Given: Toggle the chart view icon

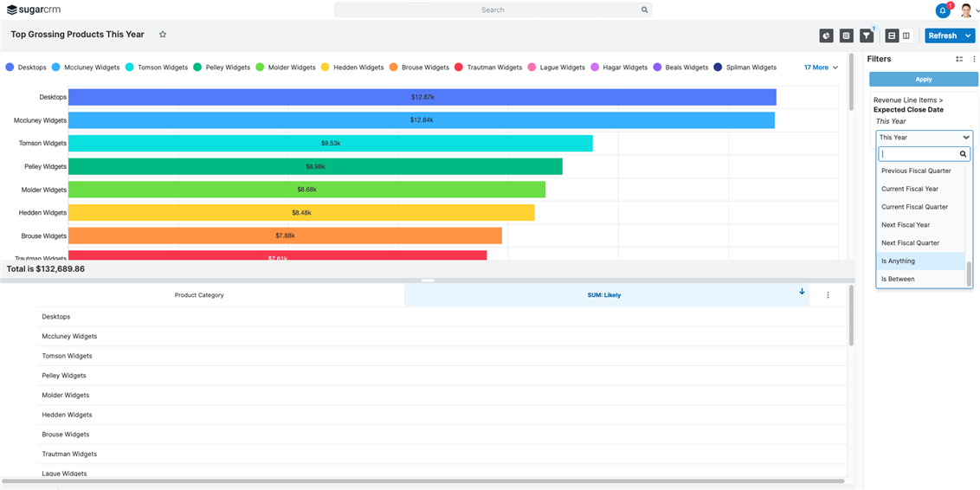Looking at the screenshot, I should [827, 35].
